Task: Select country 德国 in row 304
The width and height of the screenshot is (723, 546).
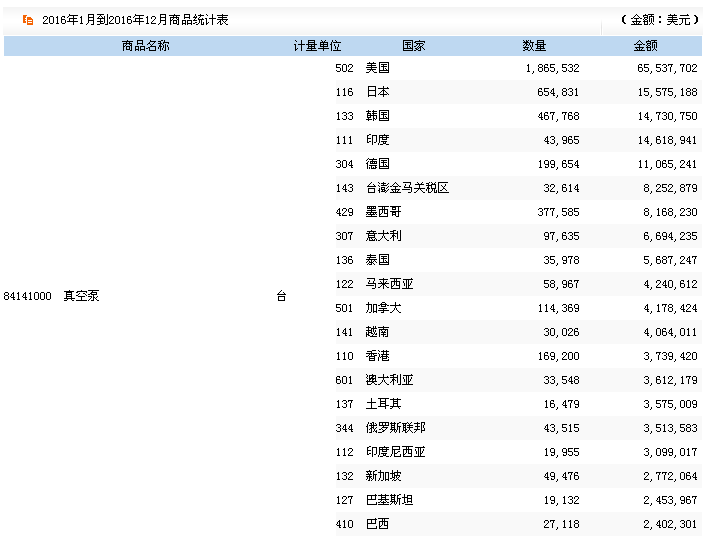Action: (x=378, y=164)
